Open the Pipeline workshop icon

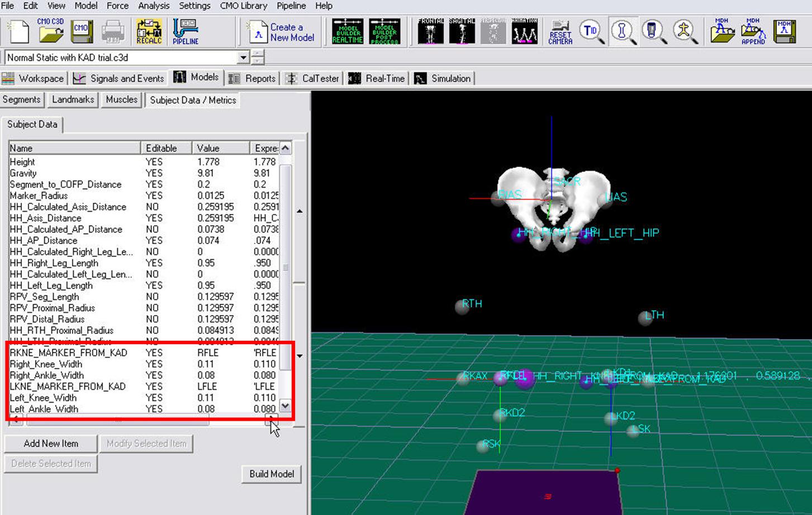pyautogui.click(x=186, y=31)
